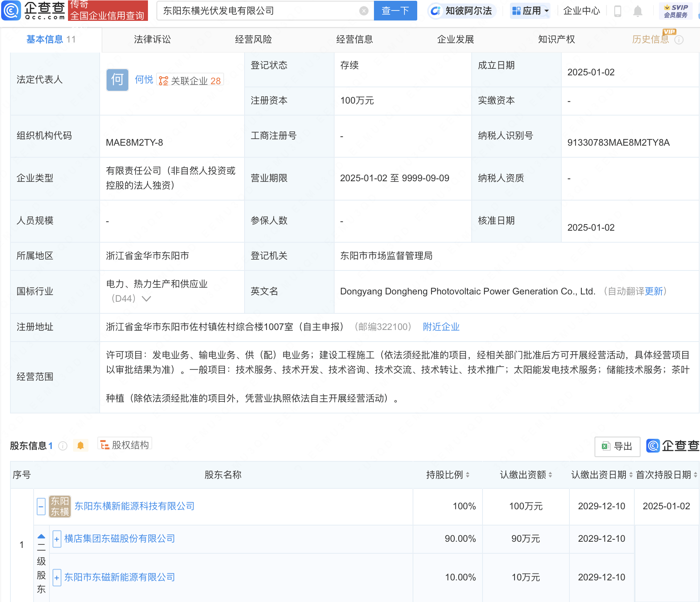Click info icon next to 股东信息

63,446
